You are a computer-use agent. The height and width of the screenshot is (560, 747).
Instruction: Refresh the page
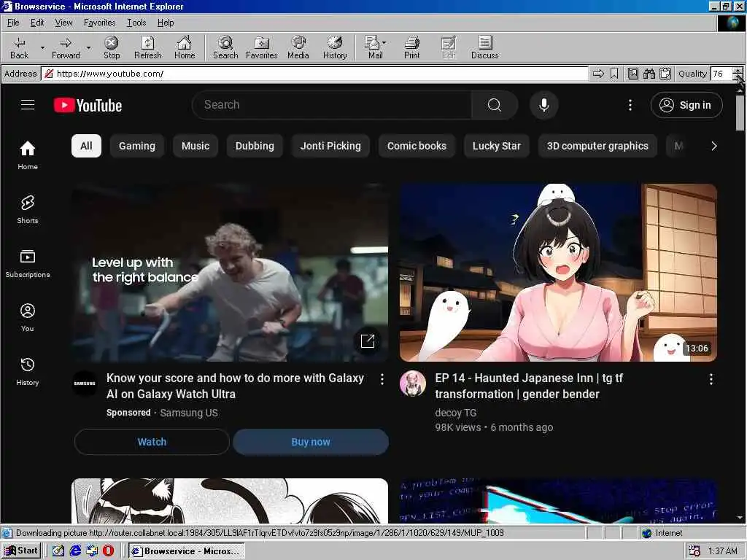tap(147, 47)
